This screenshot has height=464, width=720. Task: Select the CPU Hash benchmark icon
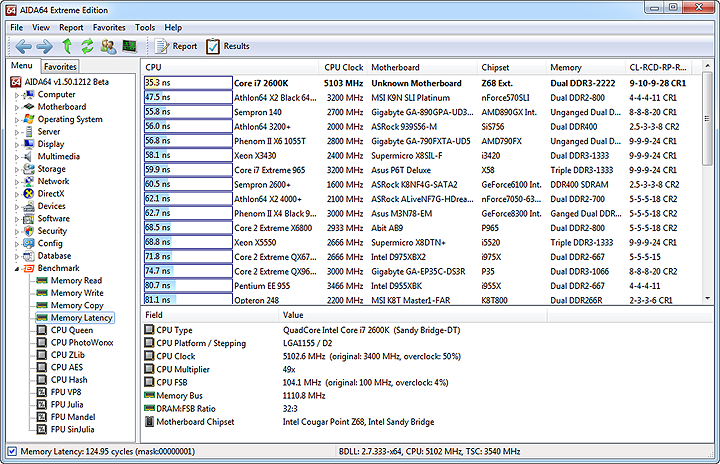[42, 379]
